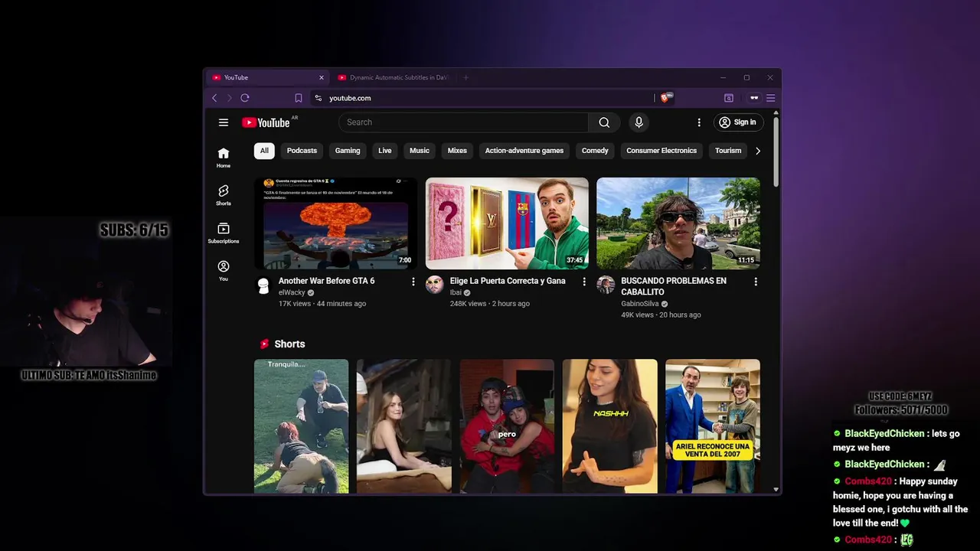Filter by Mixes chip
Screen dimensions: 980x551
tap(457, 151)
